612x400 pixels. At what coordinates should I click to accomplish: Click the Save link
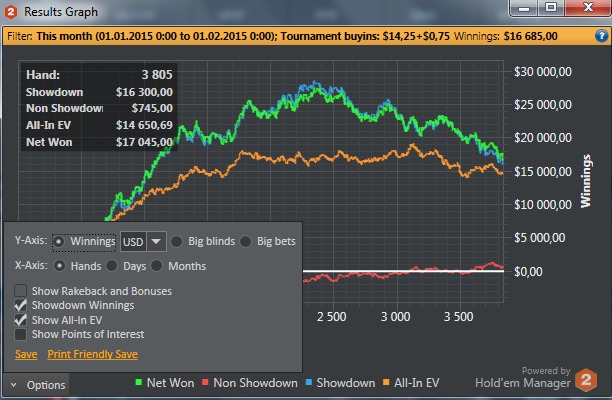pos(26,354)
